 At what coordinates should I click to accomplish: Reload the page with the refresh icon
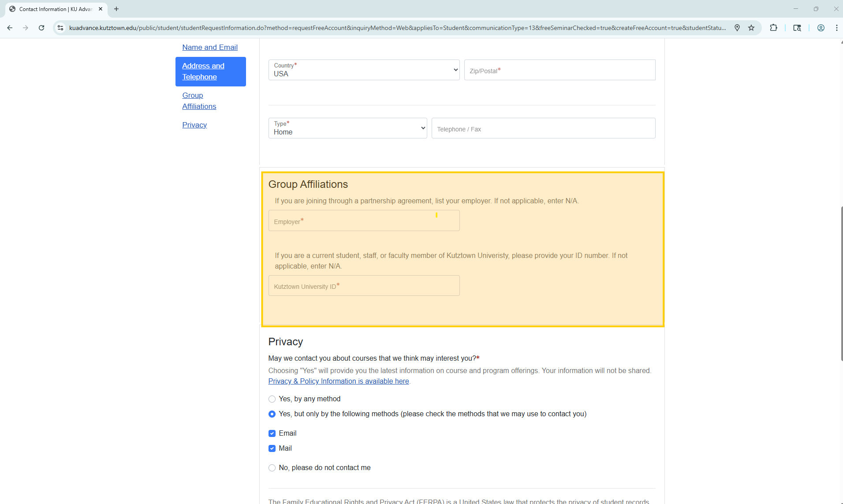pos(41,27)
